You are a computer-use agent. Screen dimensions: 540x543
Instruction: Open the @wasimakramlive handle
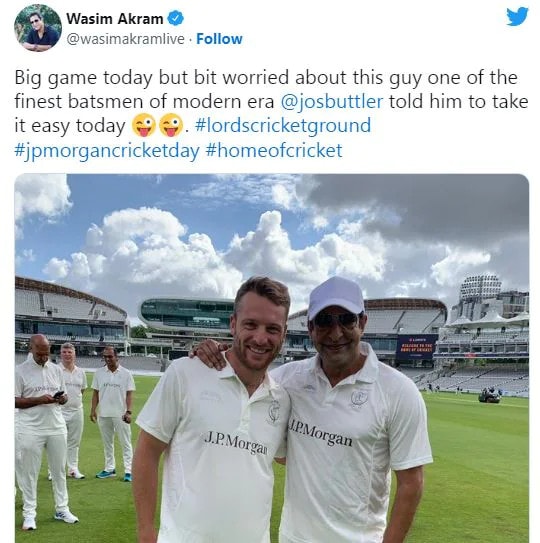point(125,39)
